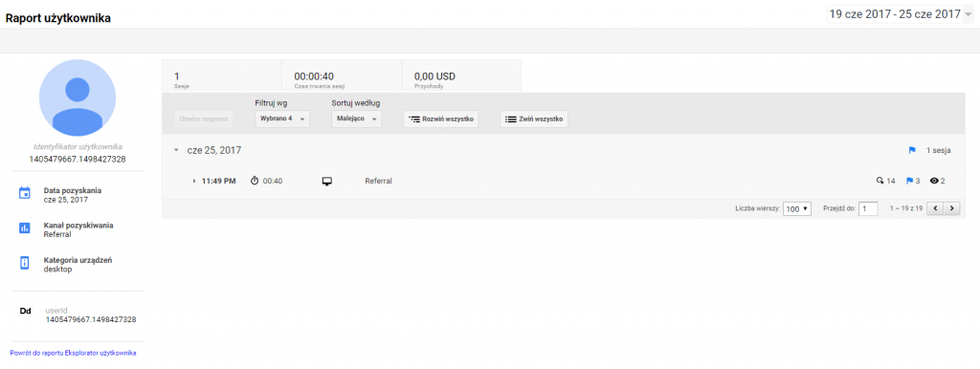Click the blue flag icon beside 1 sesja

tap(912, 150)
